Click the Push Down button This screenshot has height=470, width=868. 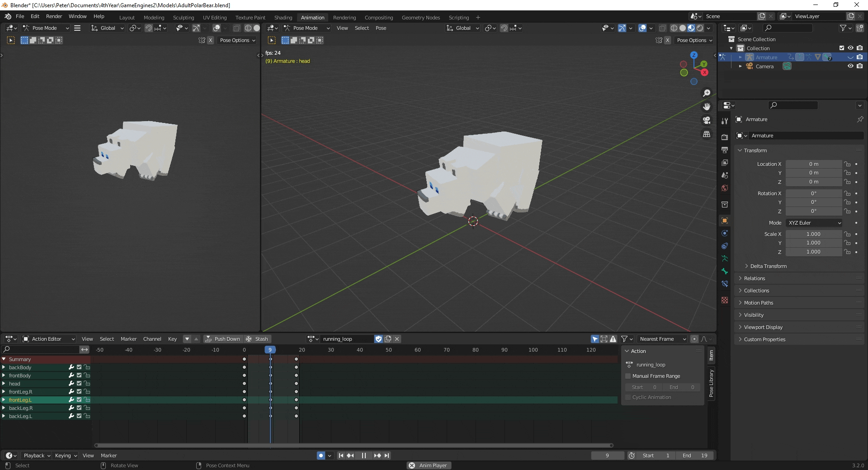(x=223, y=339)
